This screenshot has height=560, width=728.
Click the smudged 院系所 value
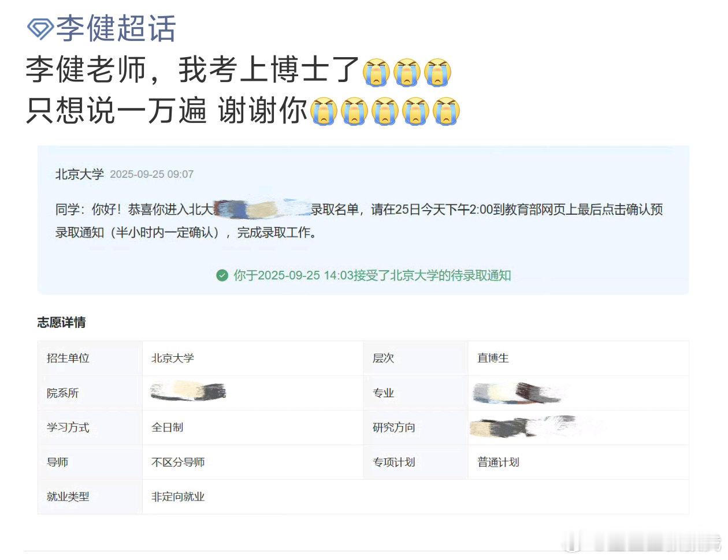(x=188, y=391)
